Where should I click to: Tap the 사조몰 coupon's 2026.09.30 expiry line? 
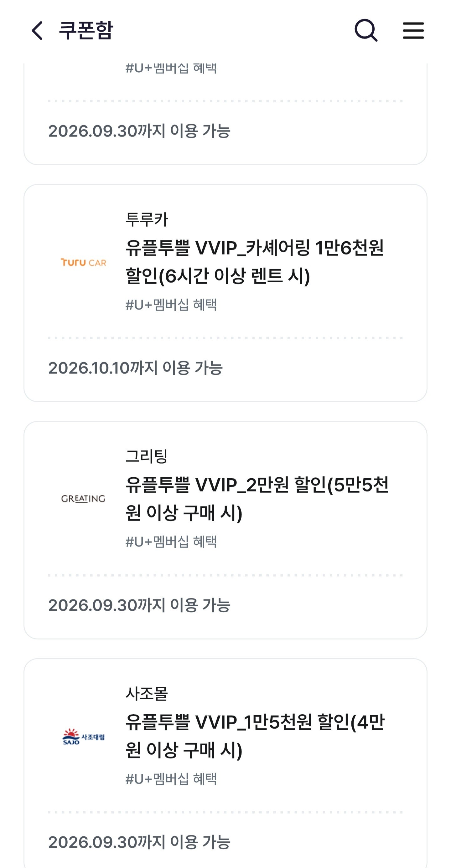point(139,842)
